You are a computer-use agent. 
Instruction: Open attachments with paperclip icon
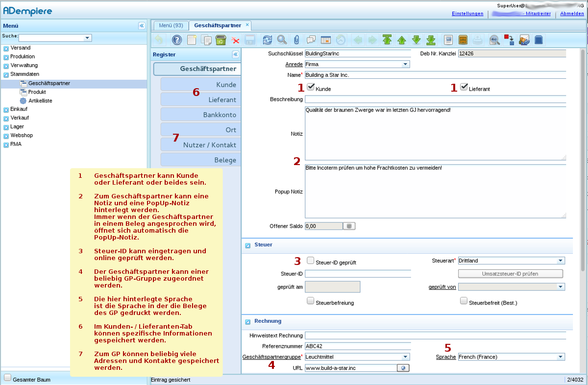pyautogui.click(x=296, y=40)
